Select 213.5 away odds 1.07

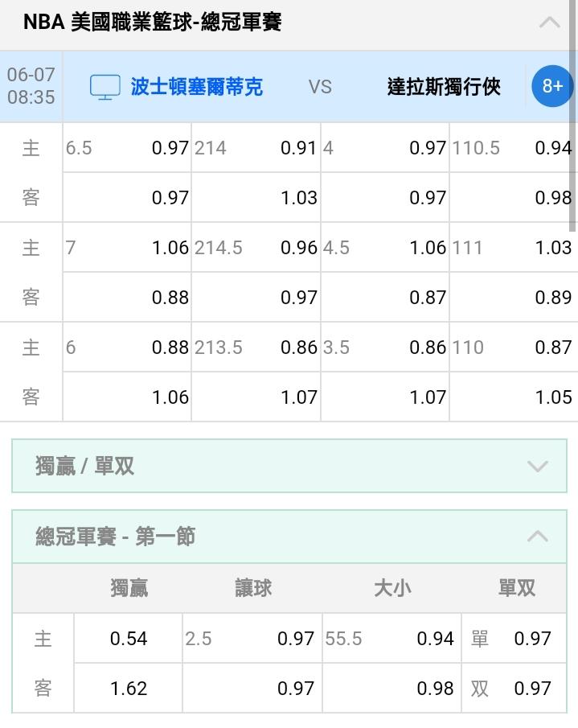tap(256, 397)
